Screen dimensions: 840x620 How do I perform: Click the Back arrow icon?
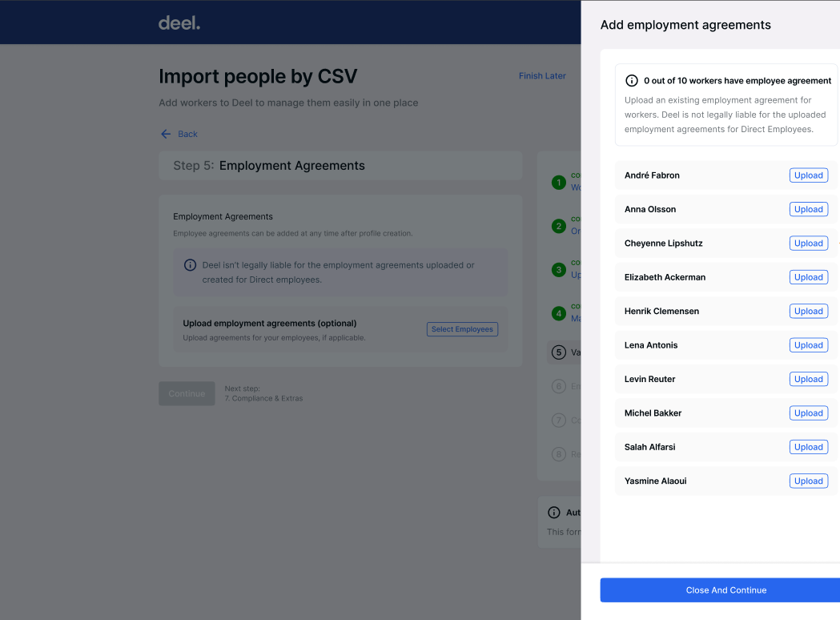166,134
